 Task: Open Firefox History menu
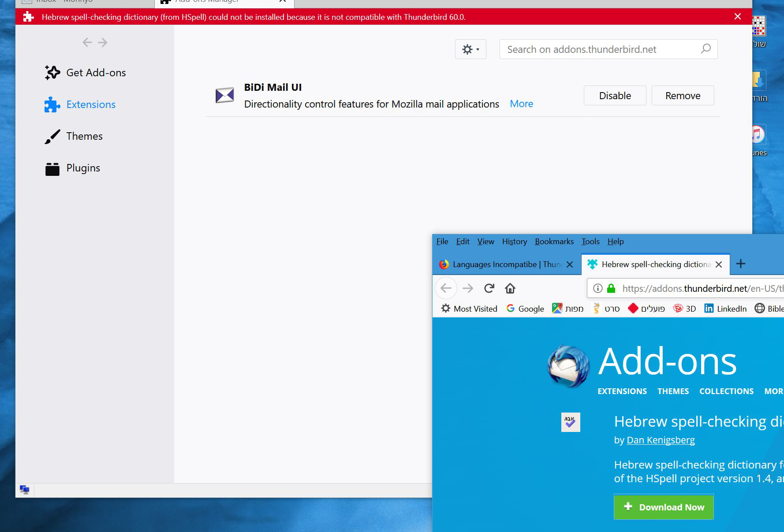[514, 242]
